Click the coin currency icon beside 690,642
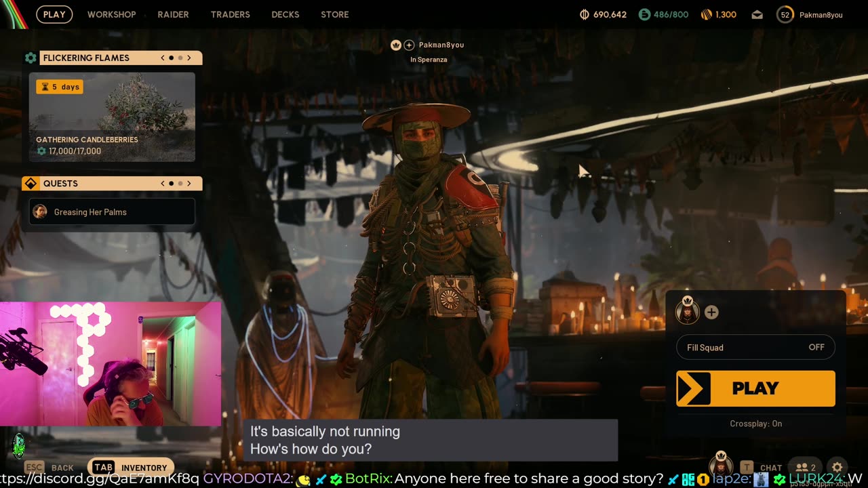 [585, 14]
